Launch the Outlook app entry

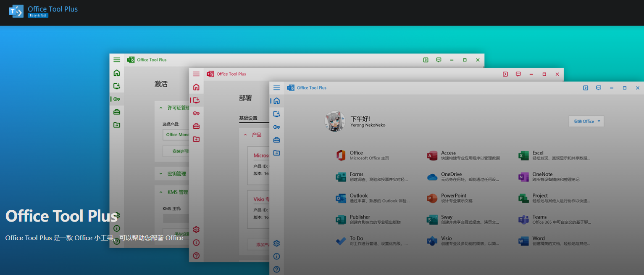point(373,198)
